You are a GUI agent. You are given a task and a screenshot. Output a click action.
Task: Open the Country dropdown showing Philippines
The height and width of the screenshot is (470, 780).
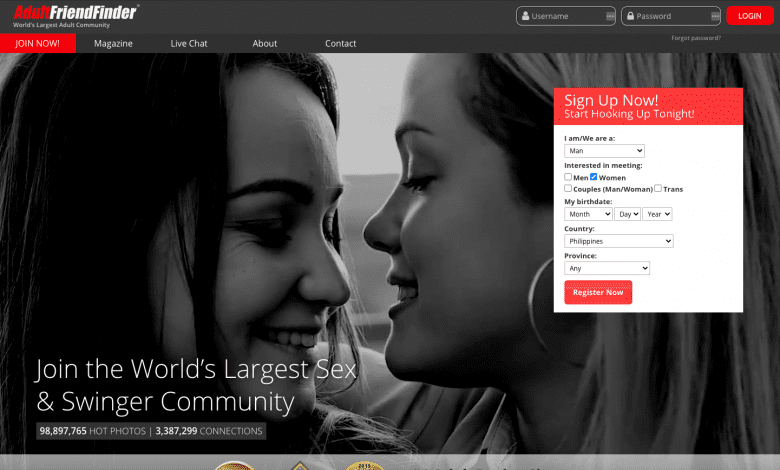tap(619, 241)
